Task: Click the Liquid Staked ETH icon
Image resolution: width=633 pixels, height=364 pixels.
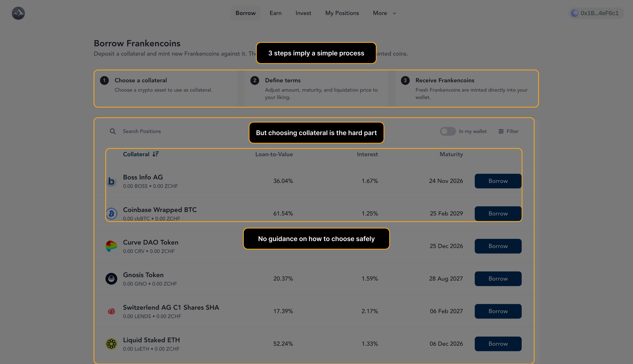Action: coord(111,344)
